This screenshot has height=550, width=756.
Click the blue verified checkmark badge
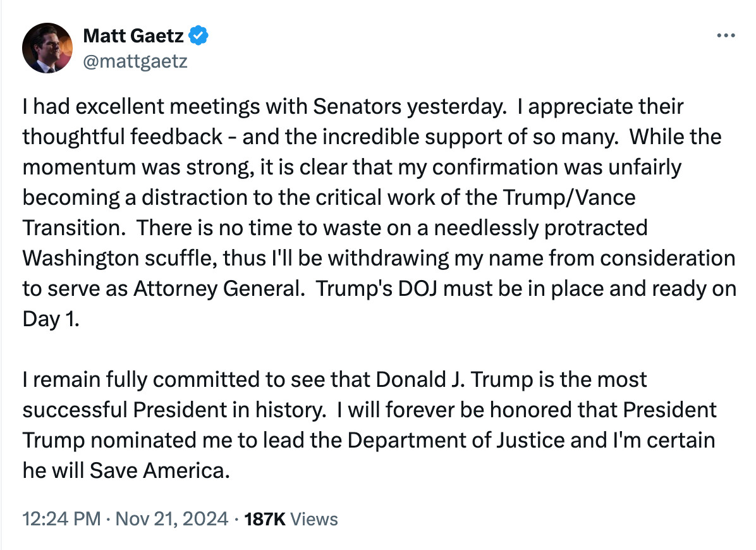(x=198, y=35)
